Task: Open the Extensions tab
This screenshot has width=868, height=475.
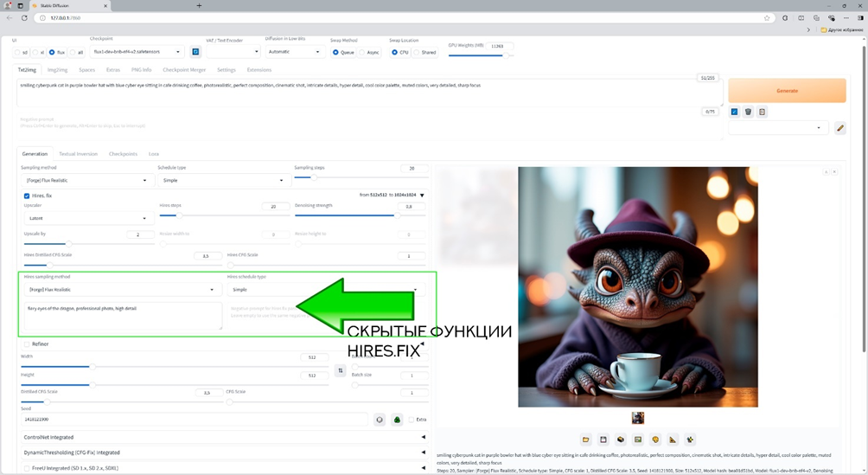Action: tap(259, 70)
